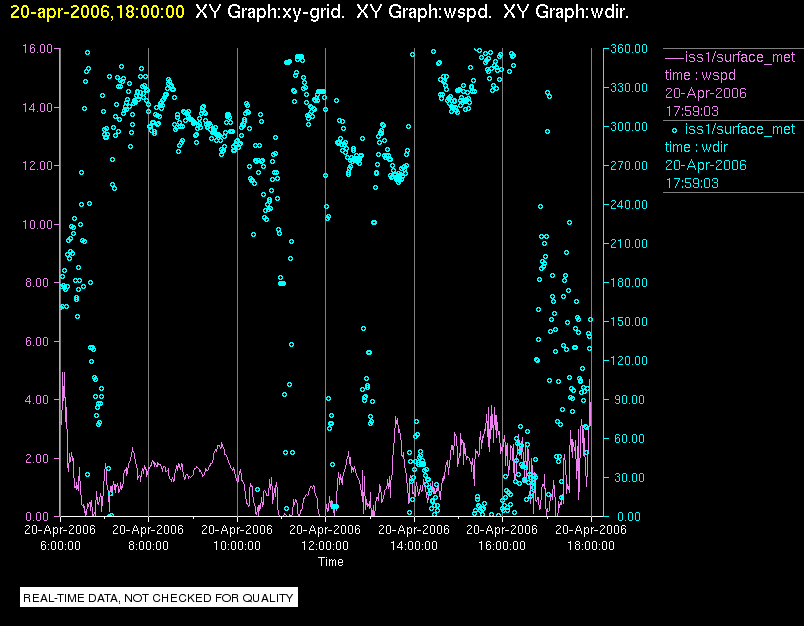
Task: Click the 16.00 label on left wspd axis
Action: [36, 48]
